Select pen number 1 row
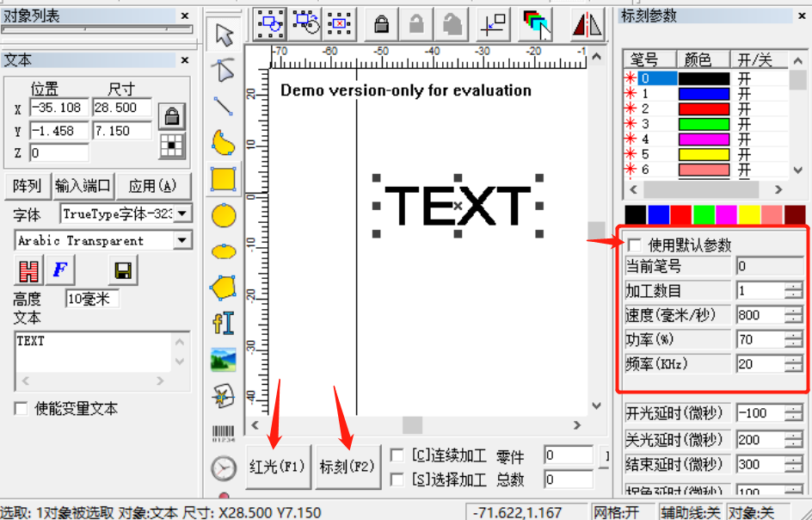Screen dimensions: 812x520 pyautogui.click(x=706, y=94)
